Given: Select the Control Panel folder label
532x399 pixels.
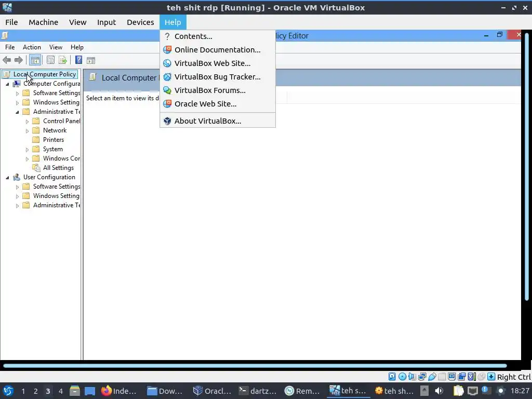Looking at the screenshot, I should tap(61, 121).
